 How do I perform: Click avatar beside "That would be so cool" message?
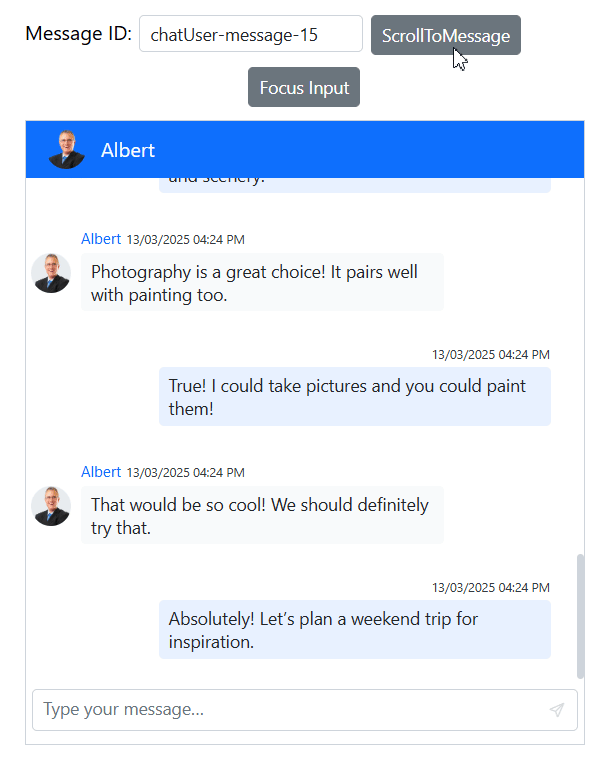pyautogui.click(x=51, y=506)
